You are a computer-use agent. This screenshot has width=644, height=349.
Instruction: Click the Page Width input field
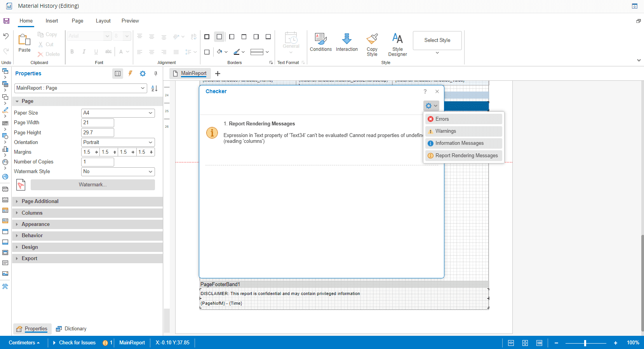(x=97, y=123)
